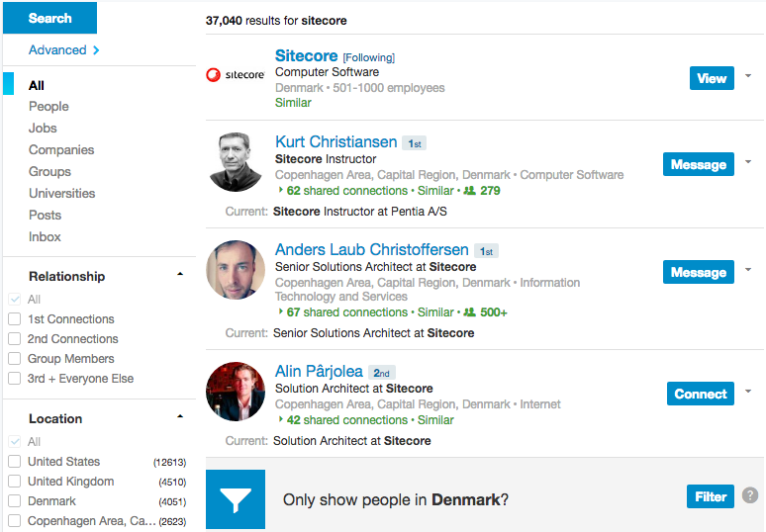Enable the Denmark location checkbox
This screenshot has height=532, width=766.
pyautogui.click(x=14, y=501)
